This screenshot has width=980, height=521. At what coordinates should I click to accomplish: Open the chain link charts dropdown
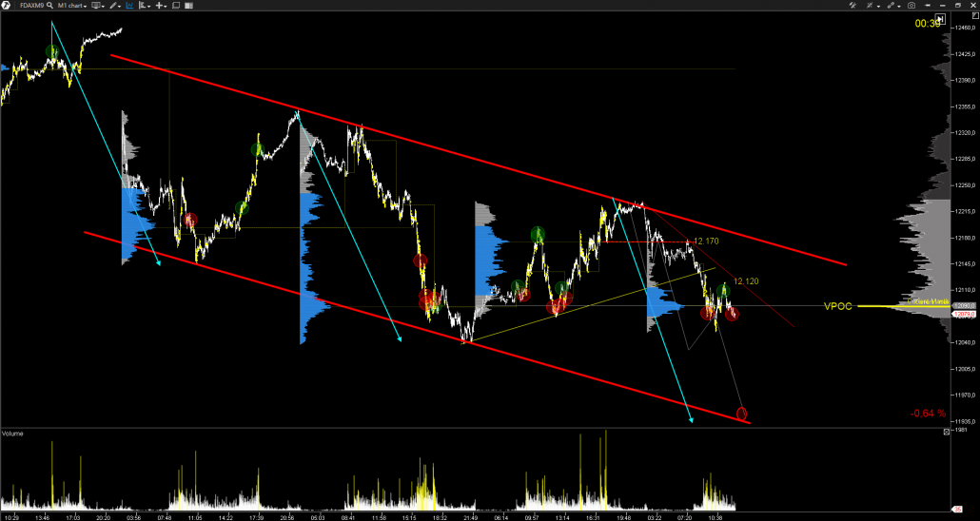[x=893, y=5]
